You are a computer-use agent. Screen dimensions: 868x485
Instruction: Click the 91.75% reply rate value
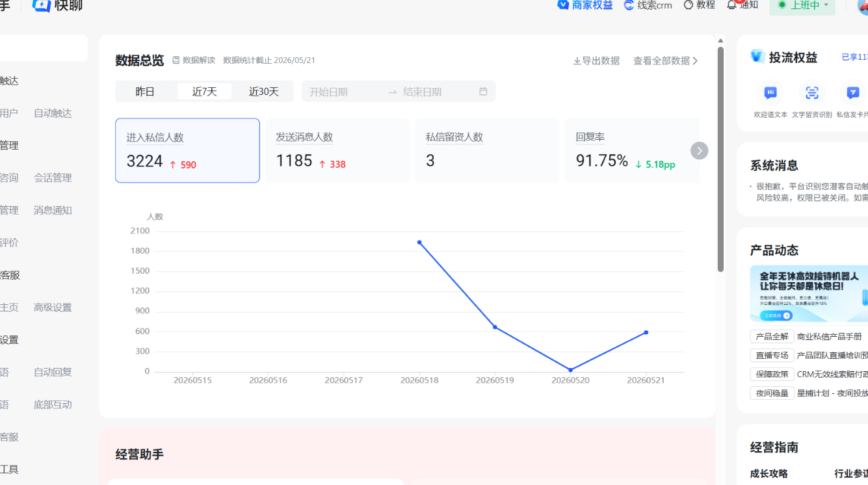pos(602,161)
